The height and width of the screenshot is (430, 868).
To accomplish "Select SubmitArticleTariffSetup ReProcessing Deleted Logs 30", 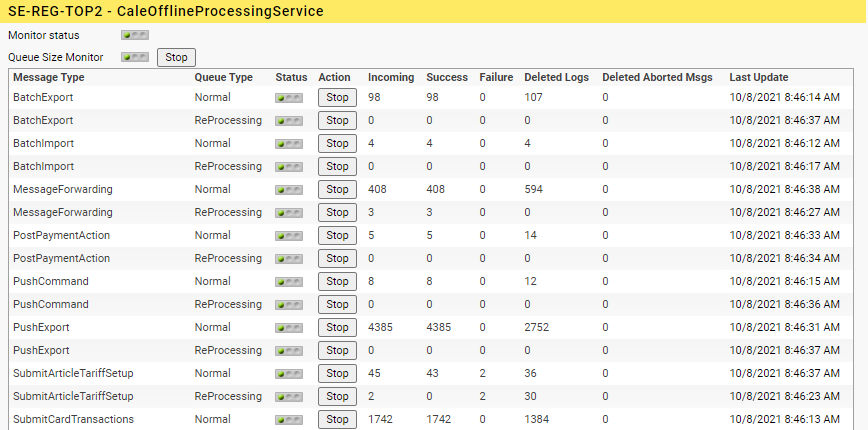I will click(530, 397).
